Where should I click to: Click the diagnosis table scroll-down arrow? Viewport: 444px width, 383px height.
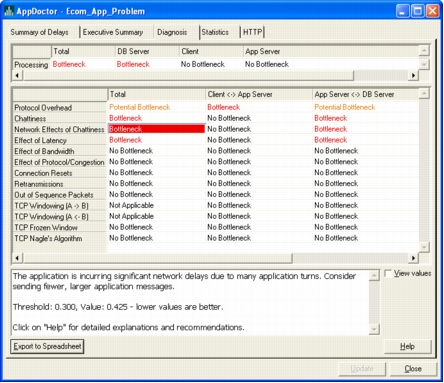pyautogui.click(x=424, y=247)
